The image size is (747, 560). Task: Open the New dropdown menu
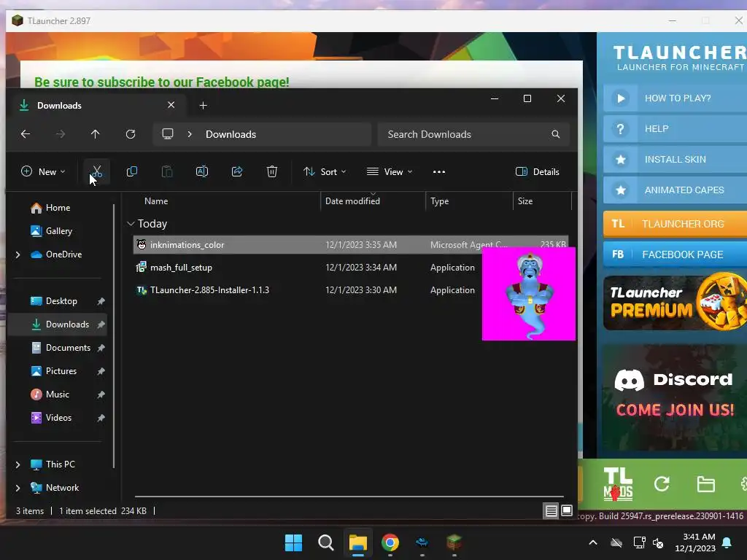pyautogui.click(x=43, y=172)
